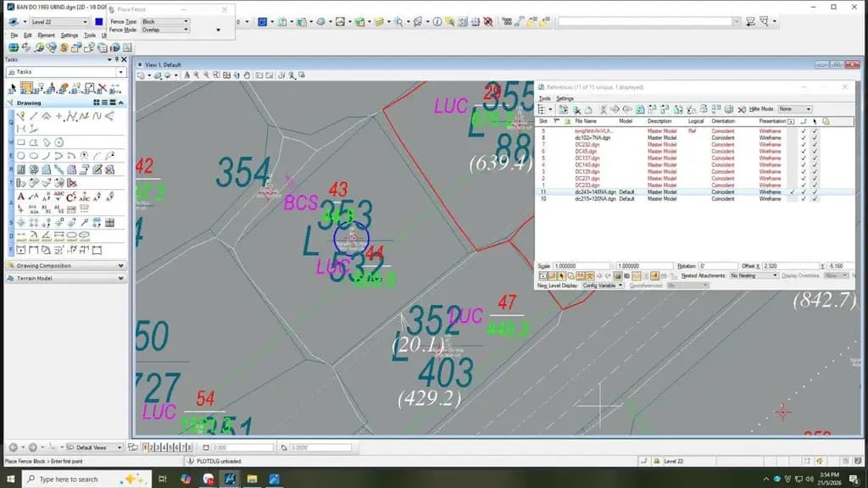The image size is (868, 488).
Task: Click the reference Scale 1.000000 field
Action: pyautogui.click(x=581, y=266)
